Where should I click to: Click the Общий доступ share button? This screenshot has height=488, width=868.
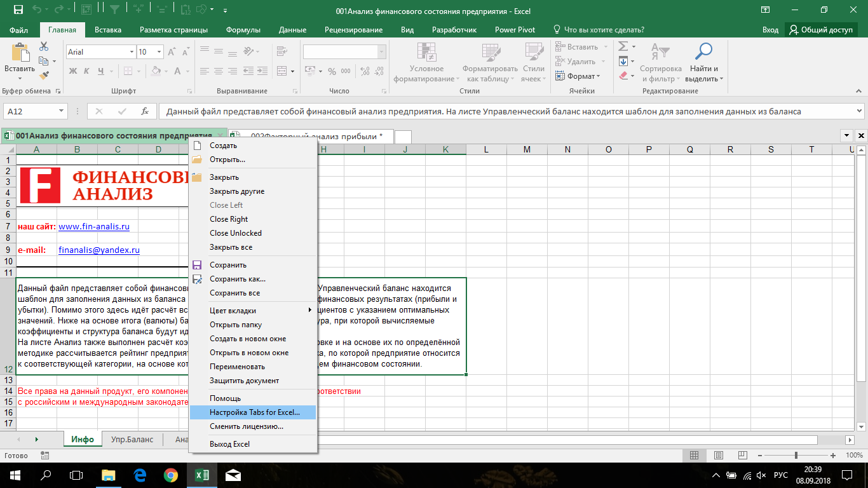pos(822,30)
